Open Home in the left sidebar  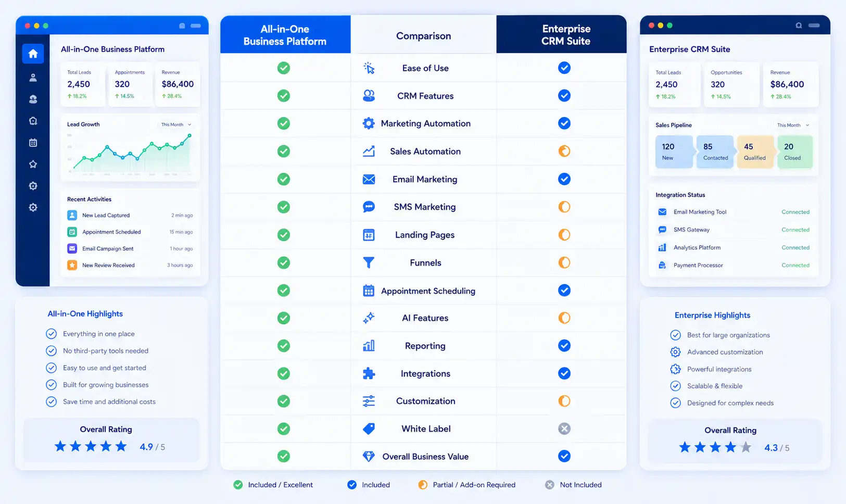(33, 54)
